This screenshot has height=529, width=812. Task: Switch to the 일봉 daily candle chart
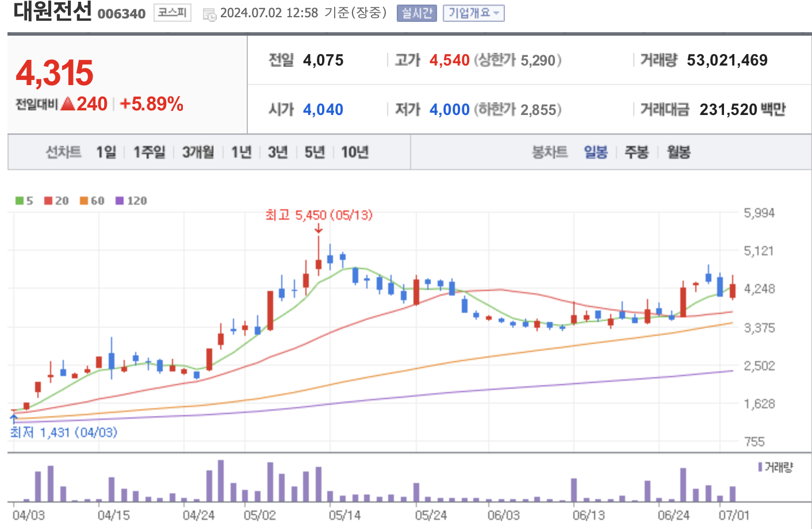[x=596, y=152]
